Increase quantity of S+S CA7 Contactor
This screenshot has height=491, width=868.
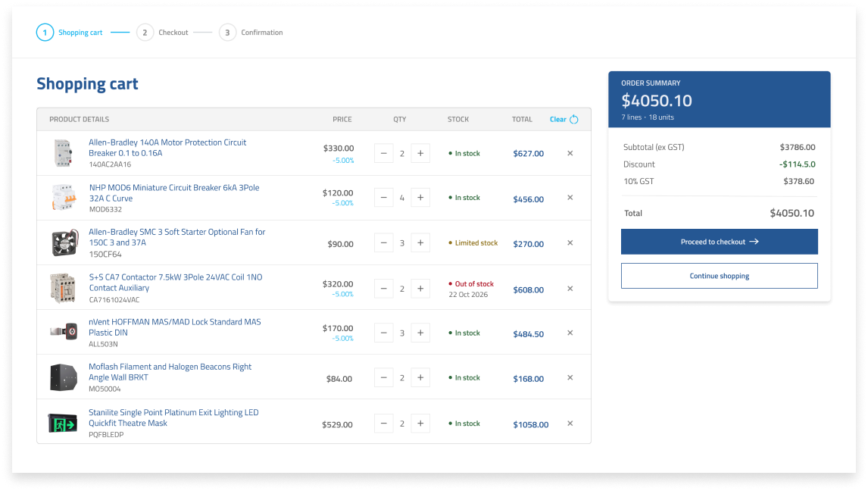click(420, 289)
